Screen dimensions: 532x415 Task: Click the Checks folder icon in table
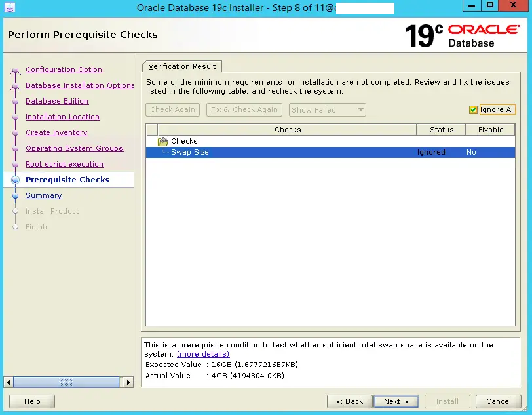(x=163, y=141)
